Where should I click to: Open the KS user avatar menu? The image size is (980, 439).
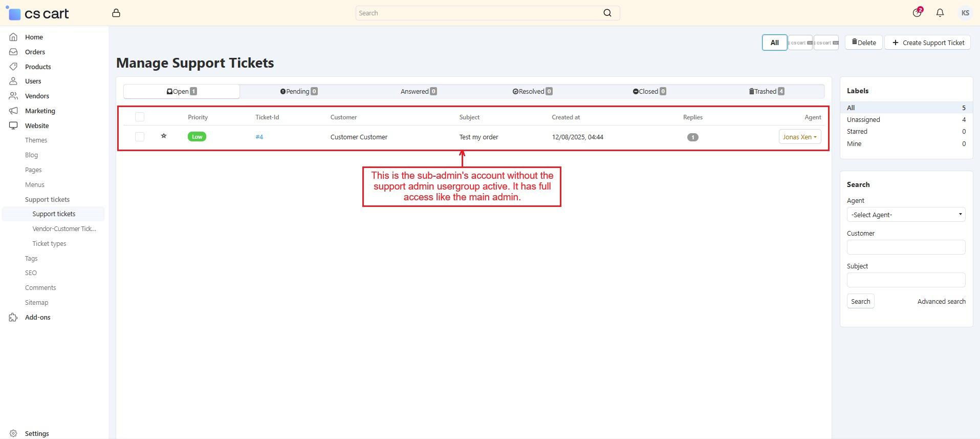pyautogui.click(x=965, y=13)
